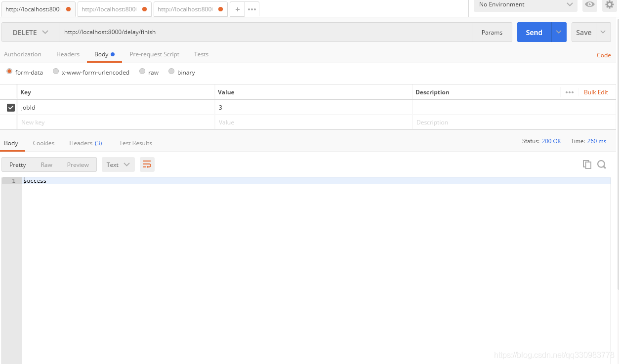Viewport: 619px width, 364px height.
Task: Select x-www-form-urlencoded body type
Action: [56, 72]
